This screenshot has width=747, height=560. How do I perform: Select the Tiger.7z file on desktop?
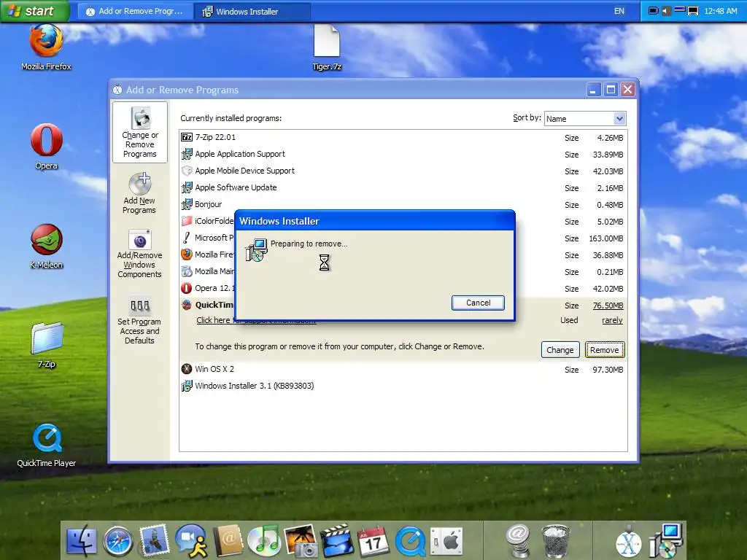tap(327, 47)
